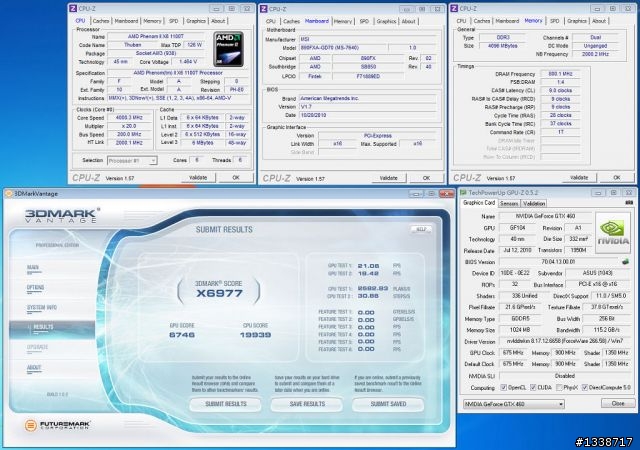Viewport: 640px width, 450px height.
Task: Click the Subvendor field 'ASUS (1043)'
Action: point(598,273)
